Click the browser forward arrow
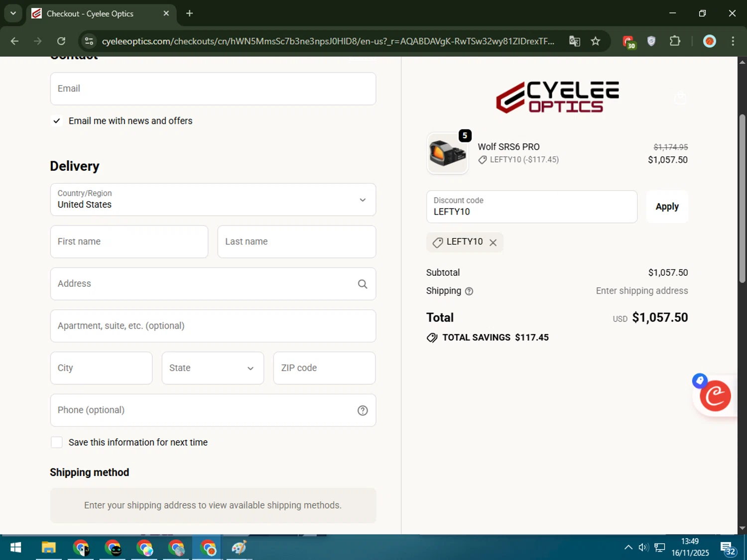Screen dimensions: 747x560 pos(38,41)
